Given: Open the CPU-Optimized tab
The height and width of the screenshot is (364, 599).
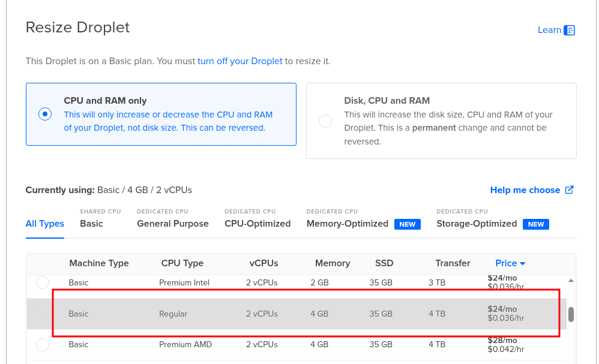Looking at the screenshot, I should pyautogui.click(x=257, y=224).
